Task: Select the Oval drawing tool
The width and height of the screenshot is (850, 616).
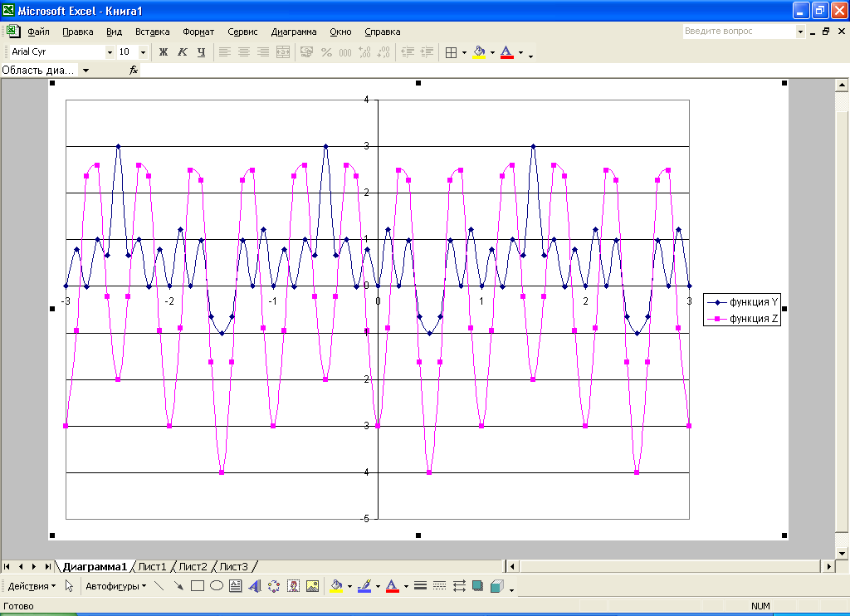Action: click(x=217, y=586)
